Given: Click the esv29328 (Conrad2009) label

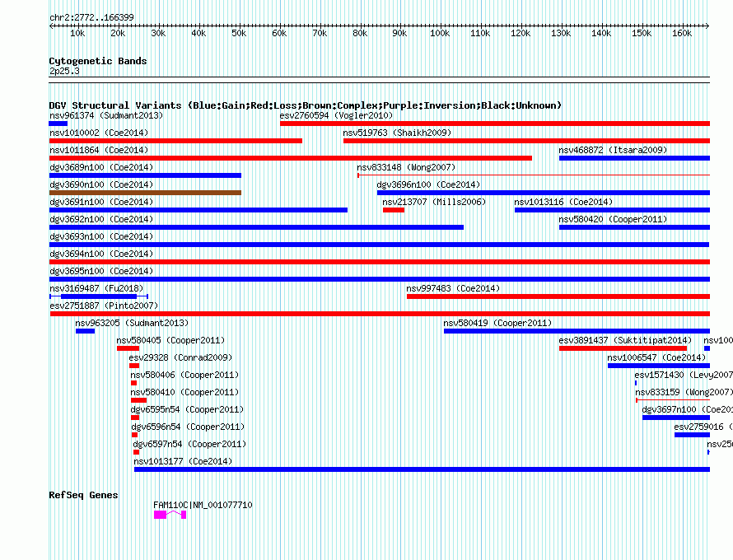Looking at the screenshot, I should [180, 357].
